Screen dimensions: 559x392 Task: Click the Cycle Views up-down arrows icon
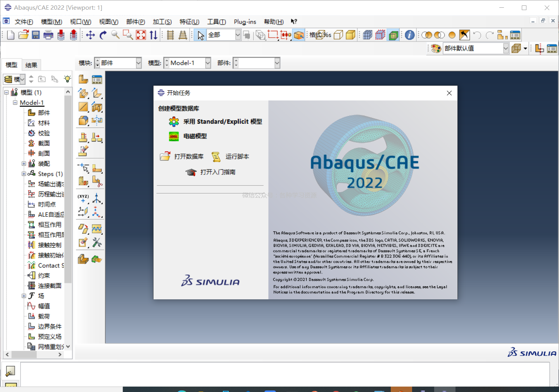tap(154, 35)
